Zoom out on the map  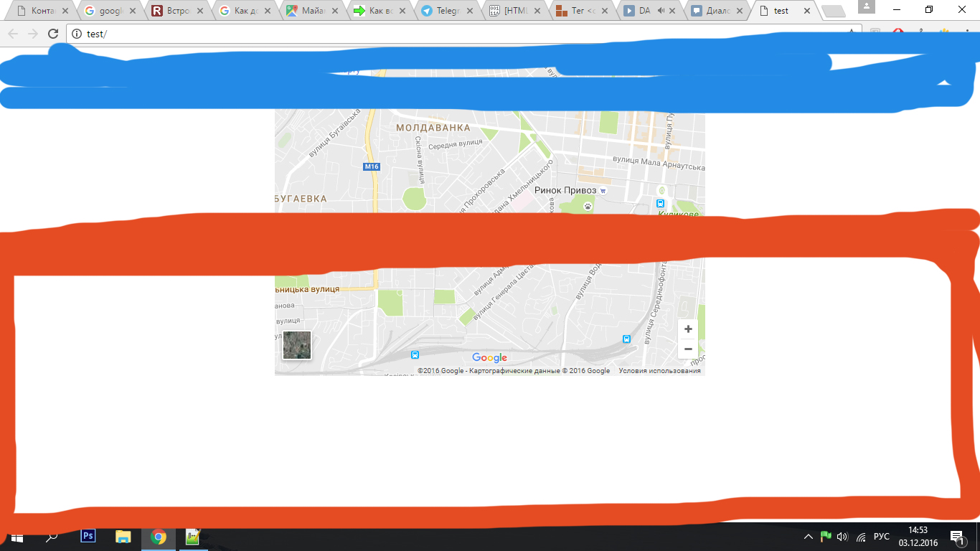(x=688, y=349)
